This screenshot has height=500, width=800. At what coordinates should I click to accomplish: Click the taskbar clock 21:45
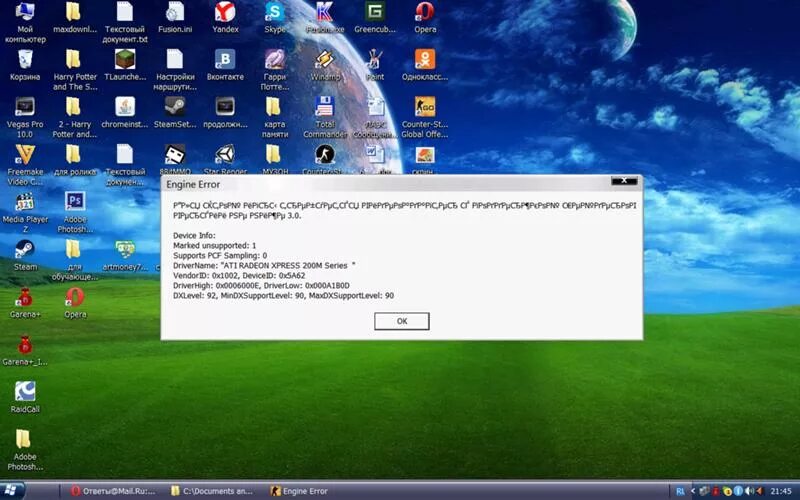pyautogui.click(x=781, y=491)
